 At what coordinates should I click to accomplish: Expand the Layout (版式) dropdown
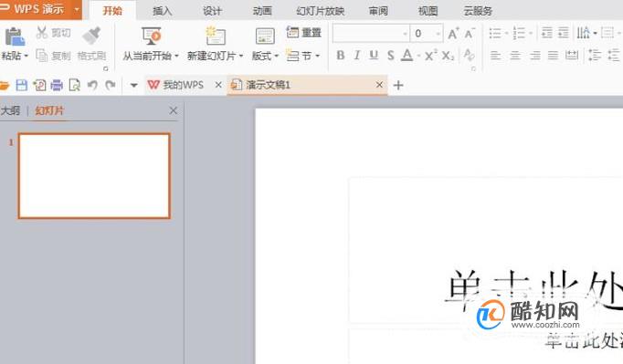277,56
